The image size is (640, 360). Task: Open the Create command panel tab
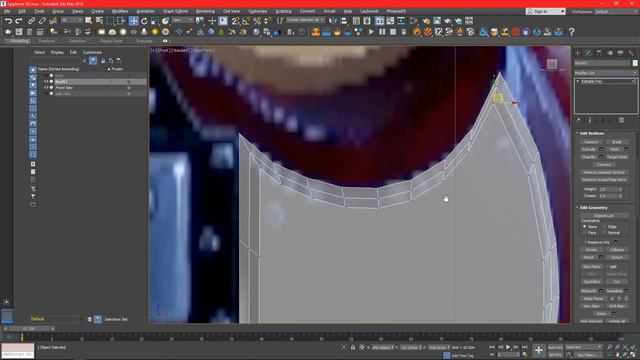pos(578,53)
